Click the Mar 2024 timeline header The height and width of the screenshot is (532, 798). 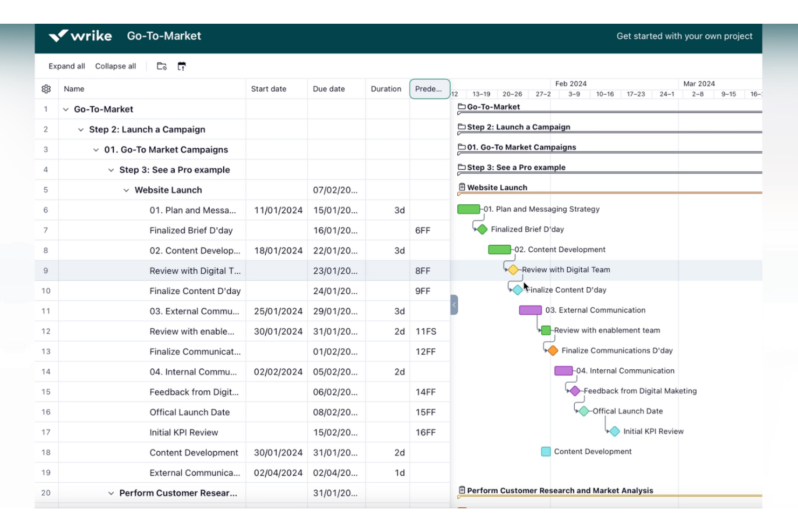click(699, 84)
